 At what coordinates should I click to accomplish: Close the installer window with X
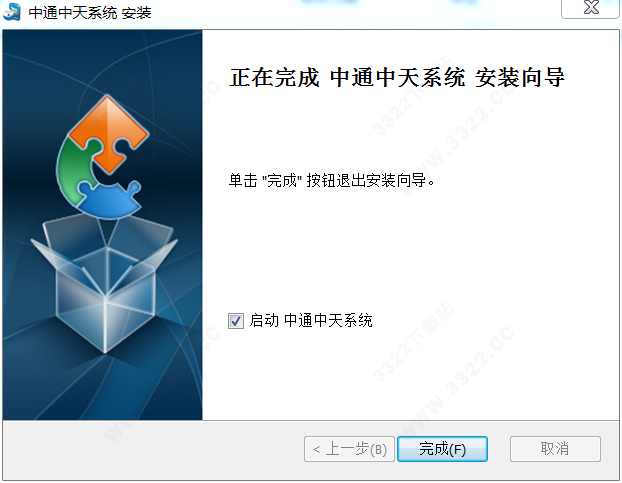click(x=591, y=8)
